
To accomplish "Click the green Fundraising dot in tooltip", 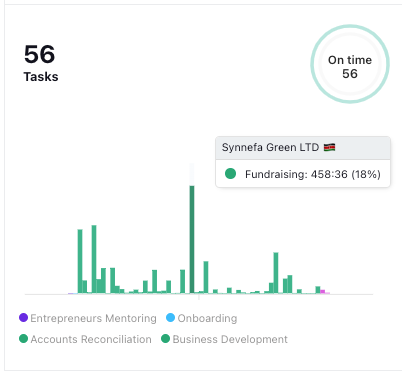I will (x=230, y=174).
